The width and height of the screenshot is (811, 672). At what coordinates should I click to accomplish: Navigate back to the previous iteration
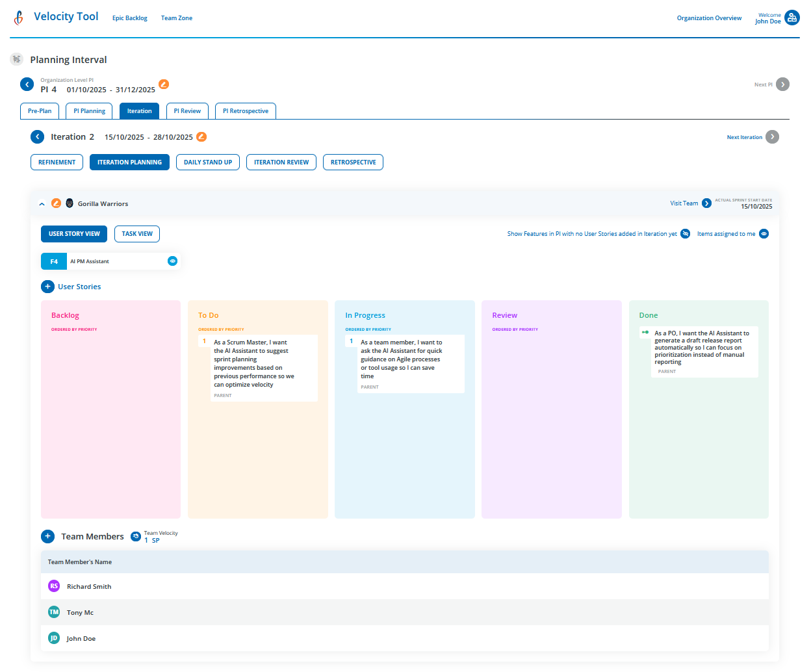coord(37,137)
